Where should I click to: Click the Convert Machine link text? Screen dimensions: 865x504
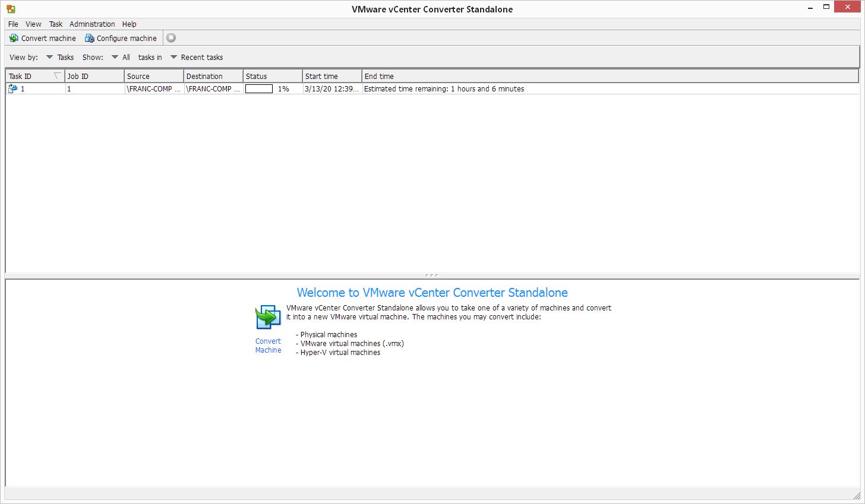(268, 345)
